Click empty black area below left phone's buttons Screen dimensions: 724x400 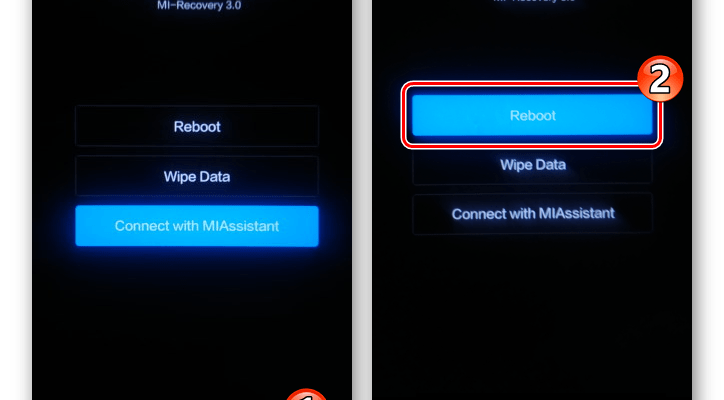[192, 323]
